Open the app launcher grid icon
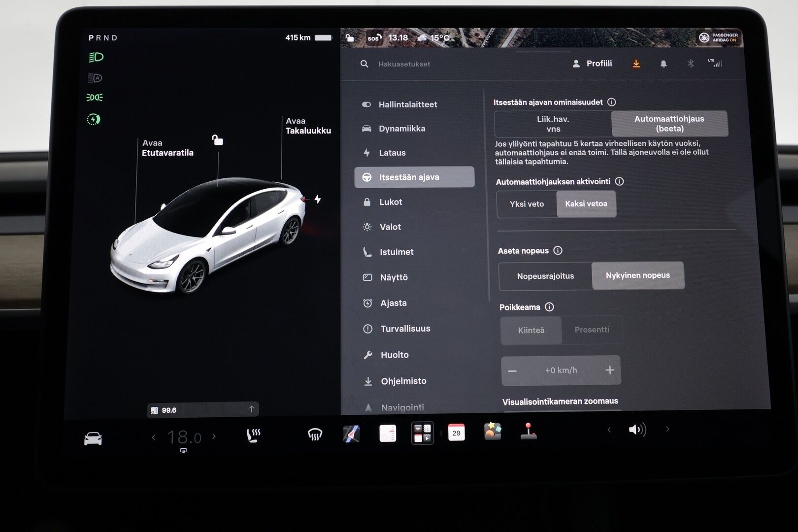 tap(423, 433)
